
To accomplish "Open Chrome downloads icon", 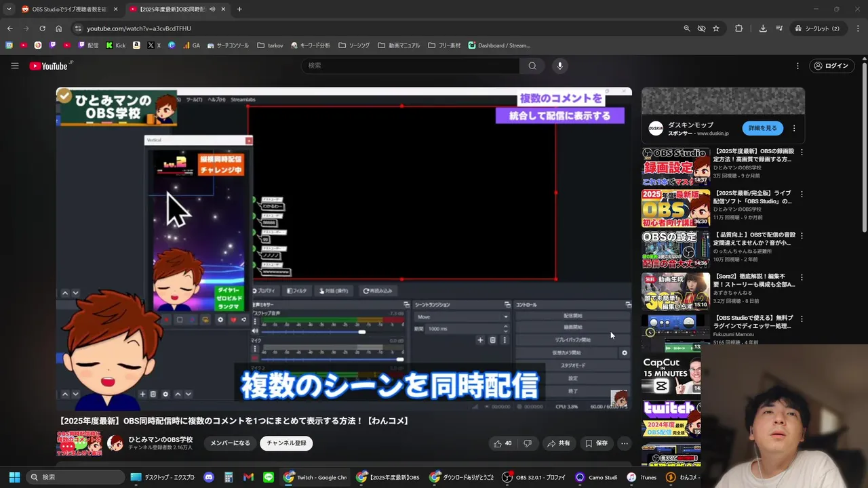I will (x=763, y=28).
